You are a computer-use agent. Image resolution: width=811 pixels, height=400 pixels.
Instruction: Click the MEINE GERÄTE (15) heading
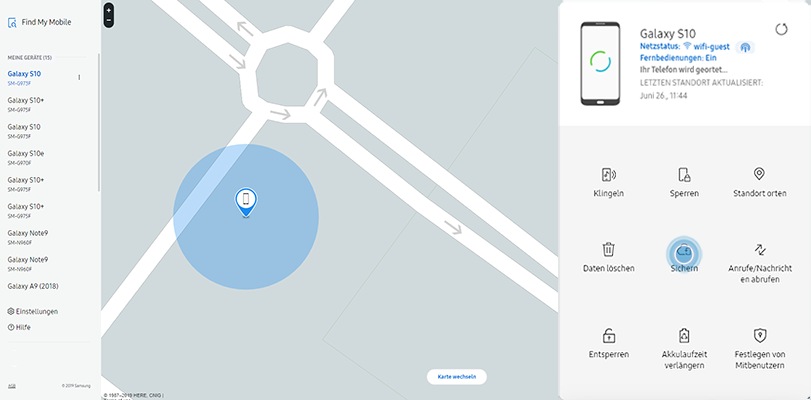coord(29,57)
